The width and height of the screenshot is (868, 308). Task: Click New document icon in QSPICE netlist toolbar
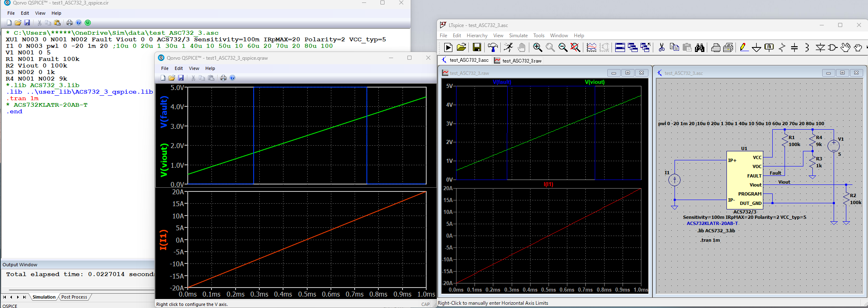[x=9, y=23]
